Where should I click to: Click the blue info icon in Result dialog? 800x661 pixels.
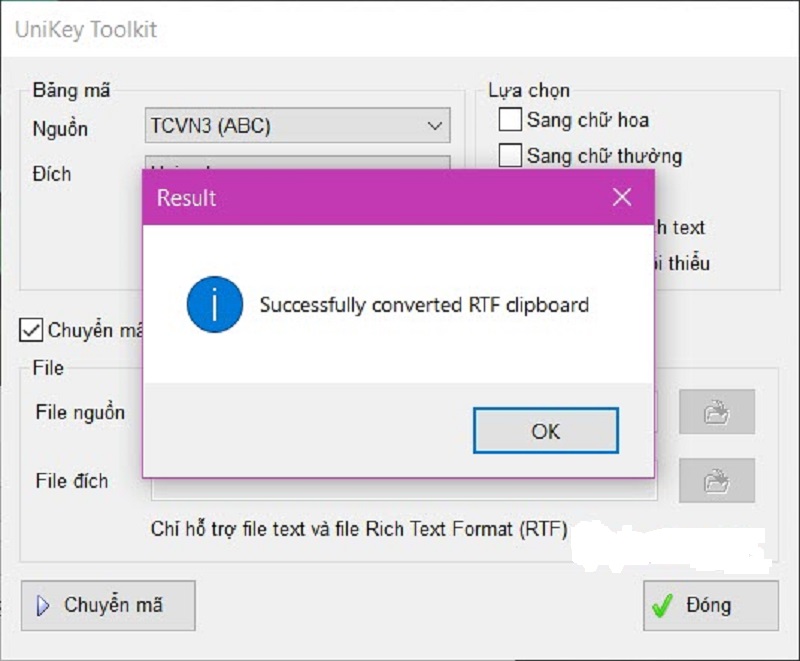click(x=214, y=305)
